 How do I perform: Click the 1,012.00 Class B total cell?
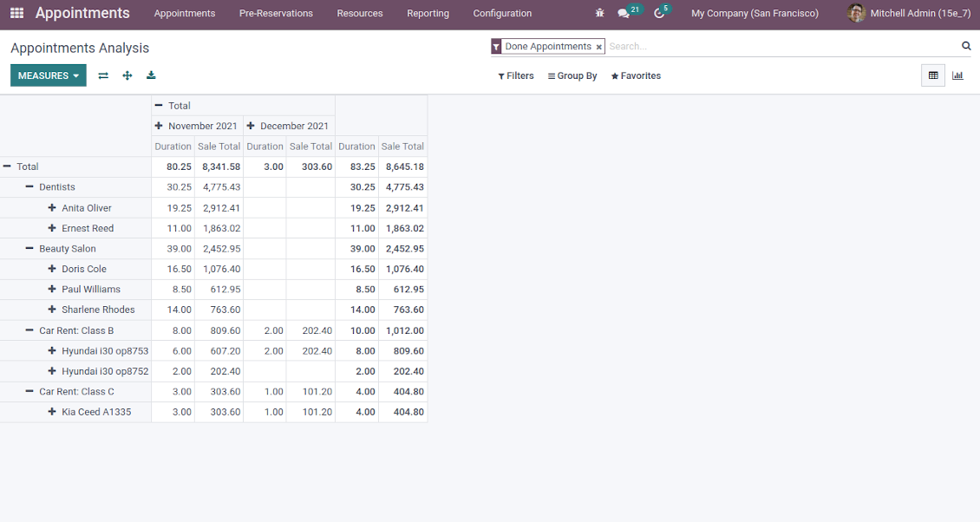tap(403, 330)
